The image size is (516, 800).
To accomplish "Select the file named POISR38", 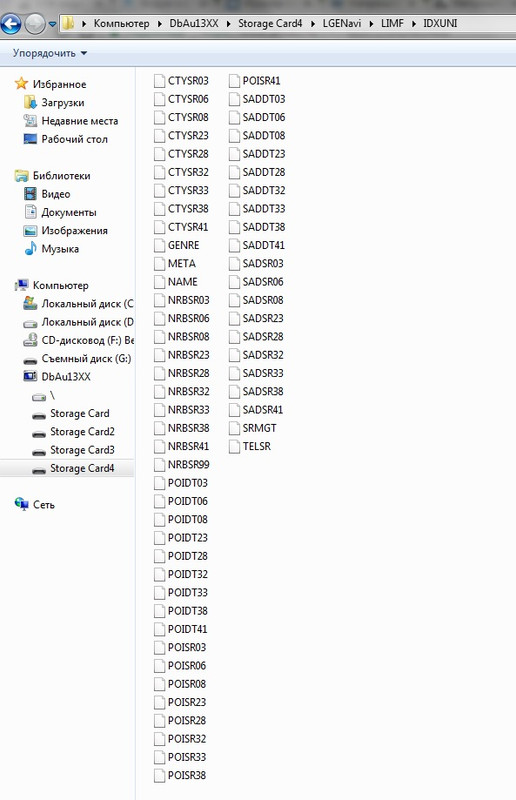I will (187, 776).
